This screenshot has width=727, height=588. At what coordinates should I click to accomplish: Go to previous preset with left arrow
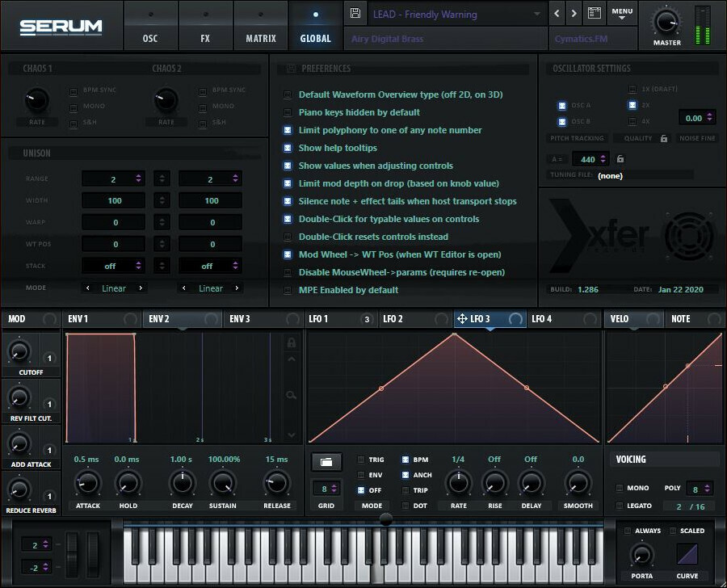557,14
